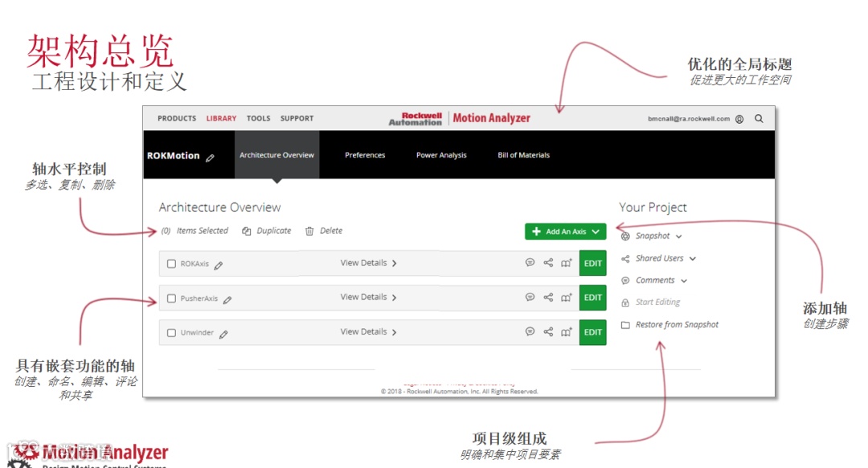This screenshot has width=868, height=468.
Task: Open the SUPPORT menu
Action: click(297, 118)
